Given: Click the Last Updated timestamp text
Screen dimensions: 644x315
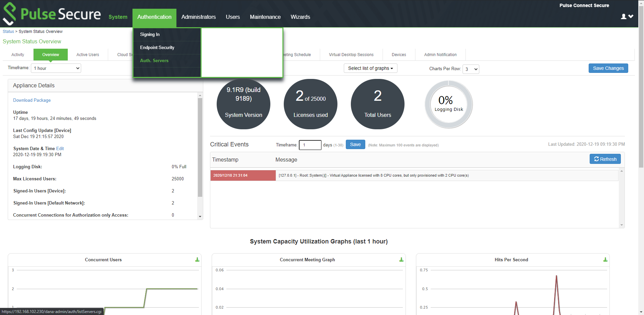Looking at the screenshot, I should [586, 144].
